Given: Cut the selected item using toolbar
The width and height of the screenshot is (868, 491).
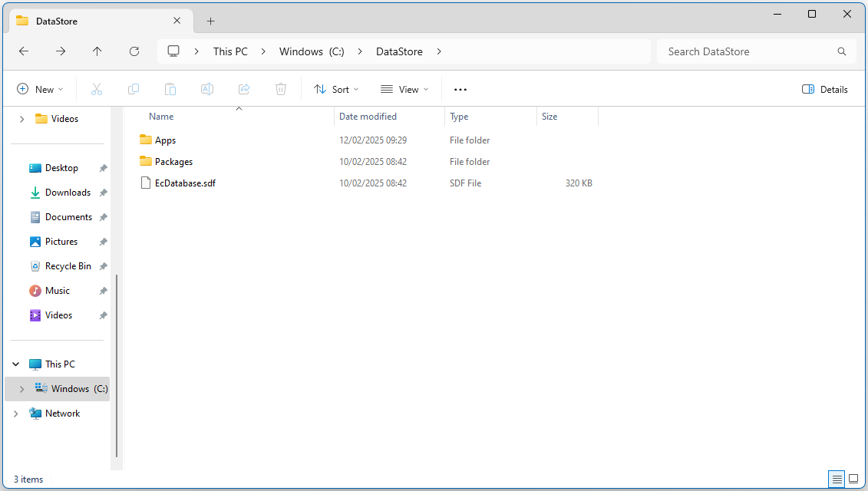Looking at the screenshot, I should click(97, 89).
